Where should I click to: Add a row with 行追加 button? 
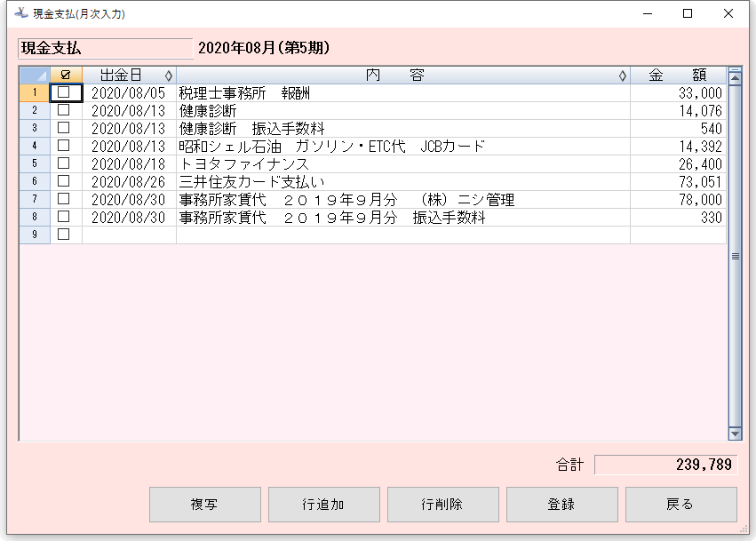[324, 505]
